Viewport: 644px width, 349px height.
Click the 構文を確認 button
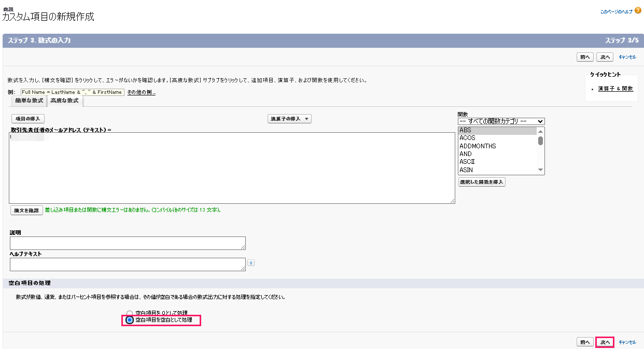[x=26, y=211]
